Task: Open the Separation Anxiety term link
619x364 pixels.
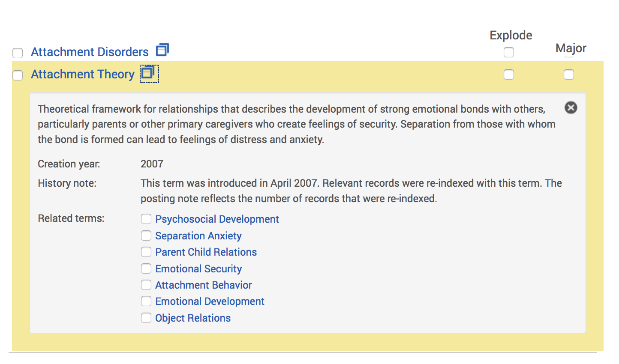Action: [198, 236]
